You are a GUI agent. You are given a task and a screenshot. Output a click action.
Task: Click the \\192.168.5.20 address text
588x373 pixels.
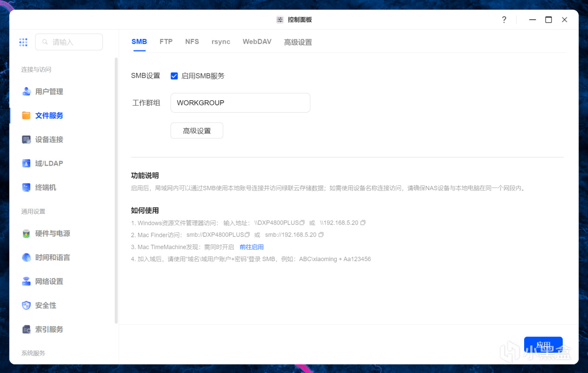click(339, 223)
